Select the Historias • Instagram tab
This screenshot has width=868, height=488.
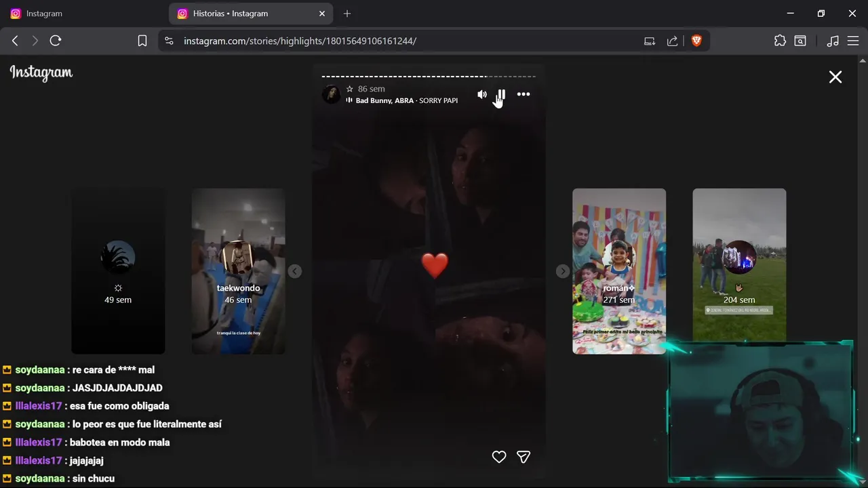click(252, 14)
